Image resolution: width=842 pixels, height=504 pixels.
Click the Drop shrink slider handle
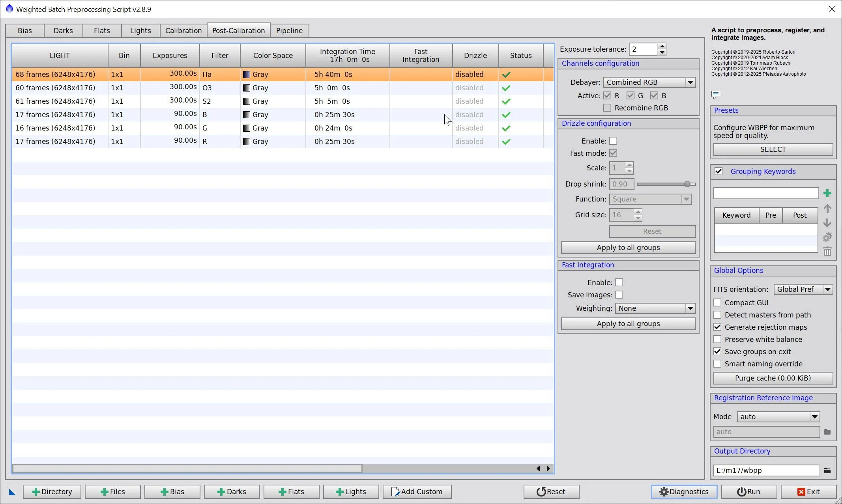coord(687,184)
